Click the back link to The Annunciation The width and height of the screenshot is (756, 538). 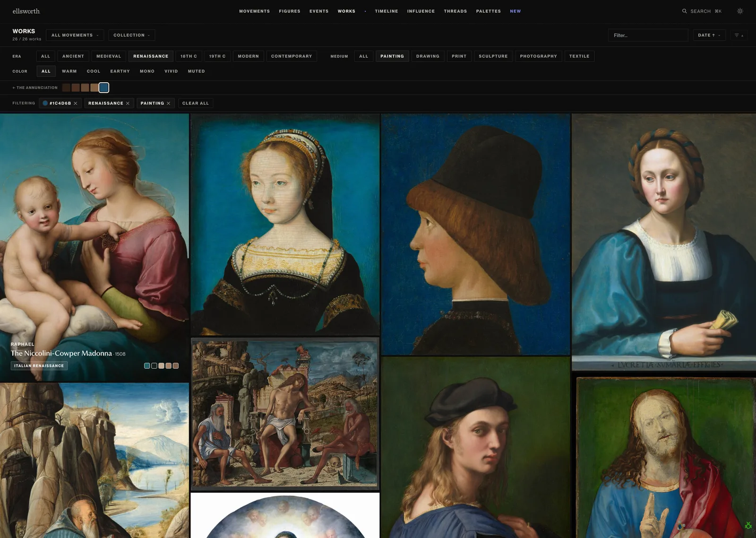pos(35,87)
